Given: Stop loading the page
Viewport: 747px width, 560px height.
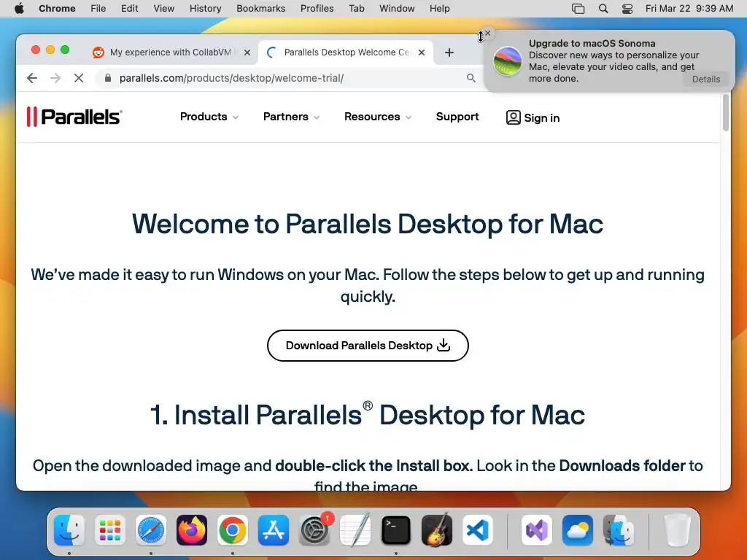Looking at the screenshot, I should [x=79, y=78].
